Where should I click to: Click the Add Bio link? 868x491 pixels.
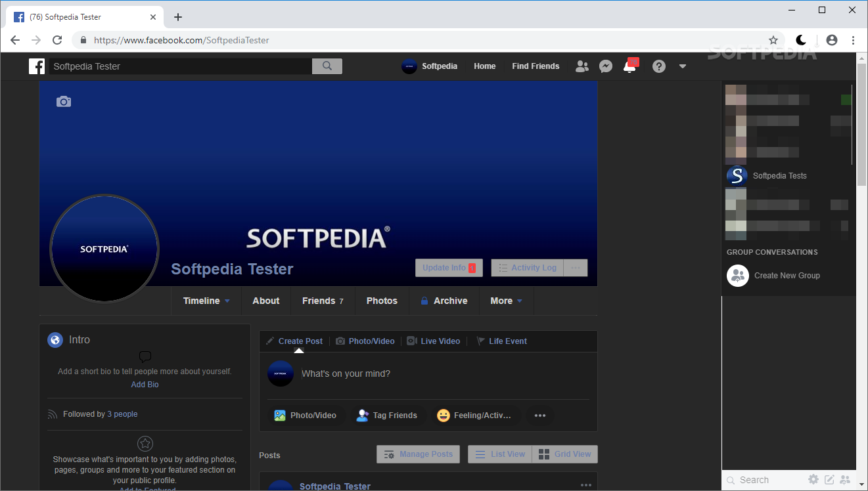pyautogui.click(x=145, y=385)
